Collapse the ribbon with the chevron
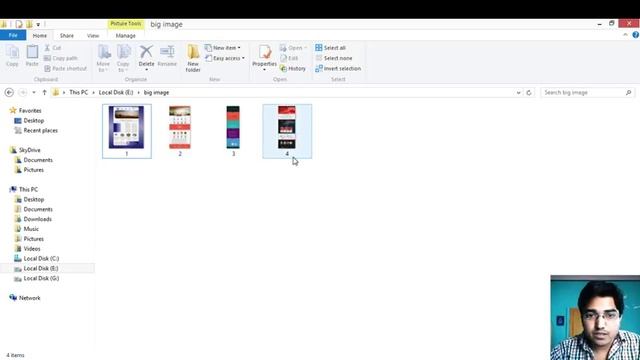640x360 pixels. [625, 35]
